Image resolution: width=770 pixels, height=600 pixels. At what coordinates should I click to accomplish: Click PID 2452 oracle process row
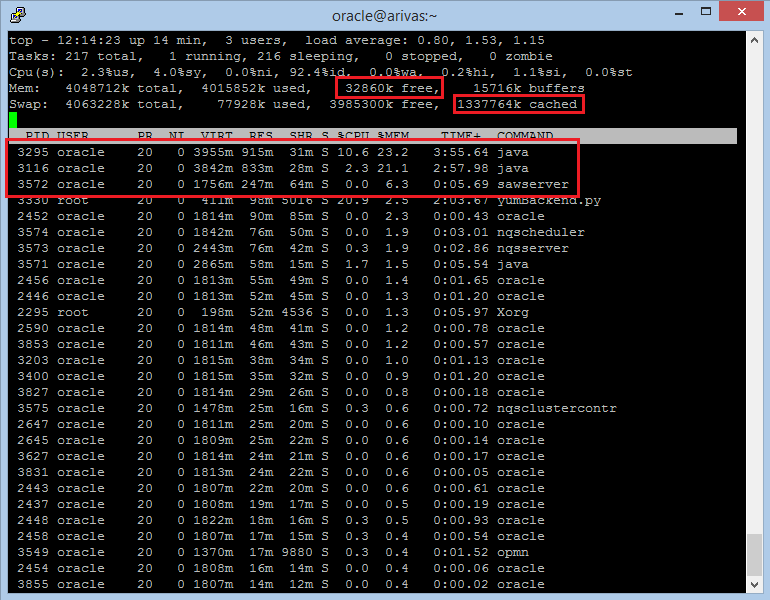pyautogui.click(x=281, y=217)
